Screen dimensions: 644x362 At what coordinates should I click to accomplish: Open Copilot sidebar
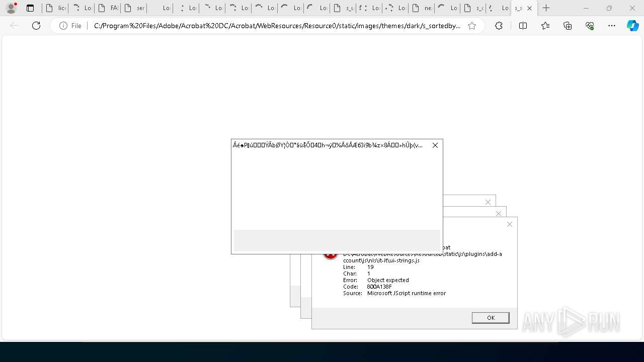(x=633, y=26)
